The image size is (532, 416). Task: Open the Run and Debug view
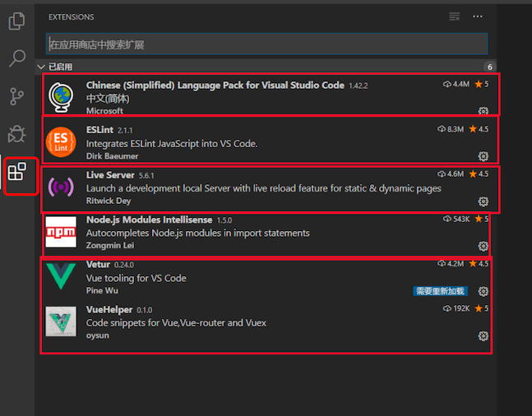(x=16, y=134)
